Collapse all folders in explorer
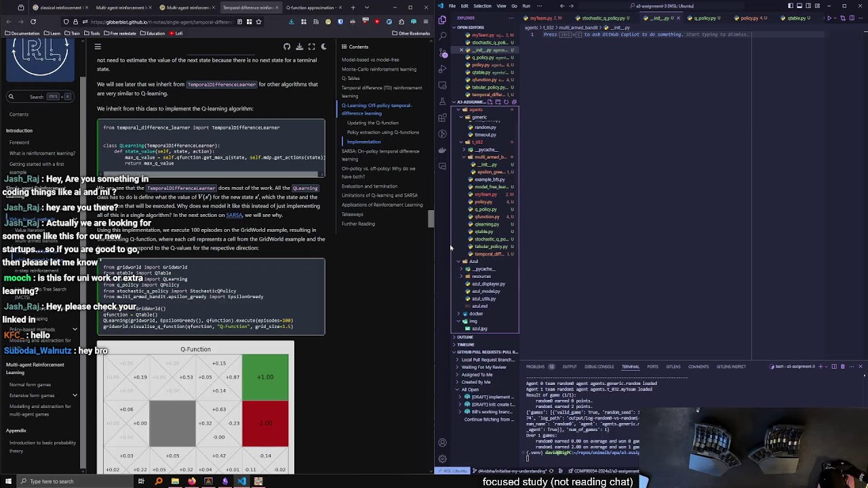This screenshot has height=488, width=868. click(x=514, y=102)
